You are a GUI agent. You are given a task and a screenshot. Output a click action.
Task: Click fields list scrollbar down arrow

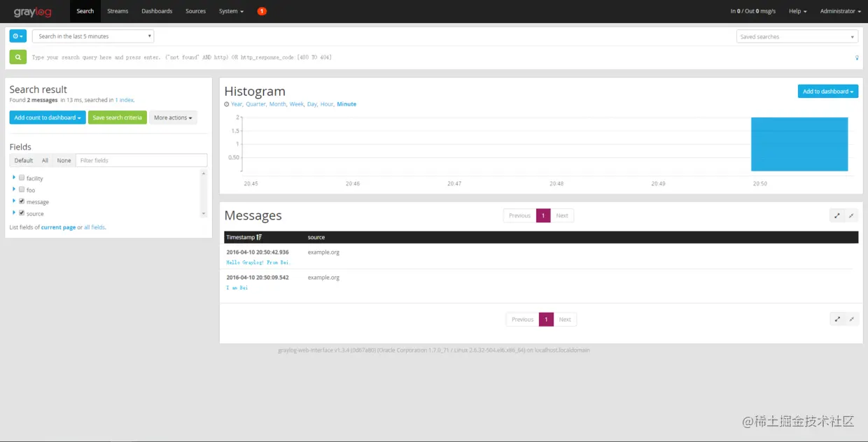[204, 213]
